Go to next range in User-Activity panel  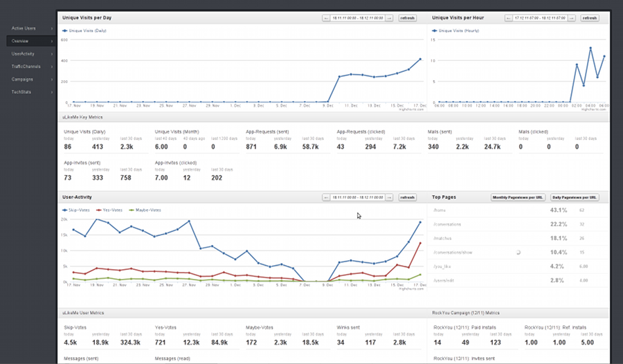pyautogui.click(x=389, y=197)
